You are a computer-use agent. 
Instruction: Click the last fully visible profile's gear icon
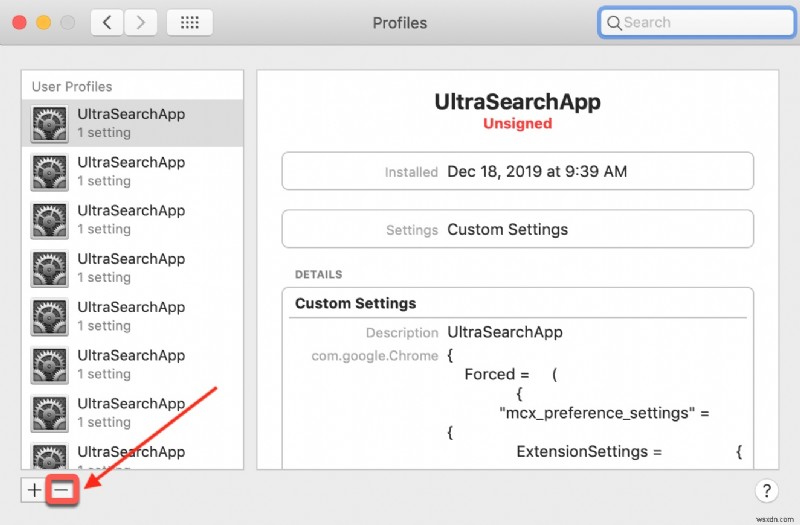(49, 413)
